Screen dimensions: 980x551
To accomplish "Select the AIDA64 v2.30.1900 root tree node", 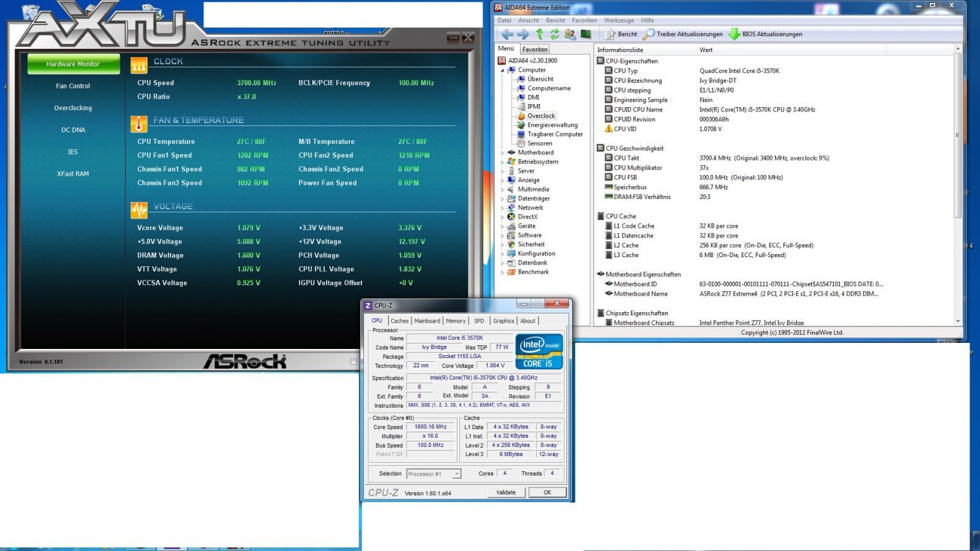I will point(528,61).
